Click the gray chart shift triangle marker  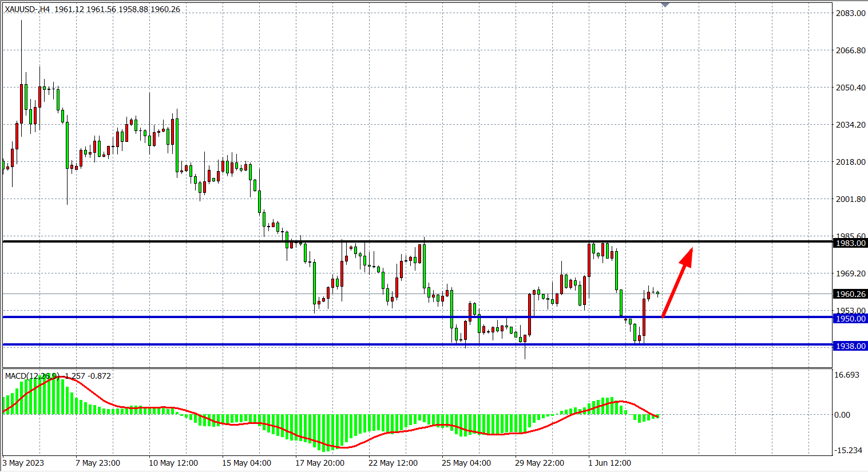click(664, 5)
